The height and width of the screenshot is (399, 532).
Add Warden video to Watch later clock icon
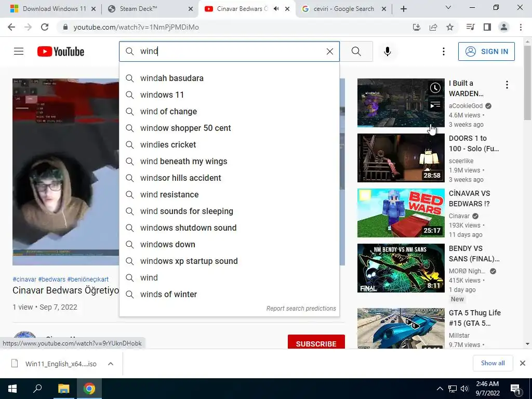coord(435,88)
